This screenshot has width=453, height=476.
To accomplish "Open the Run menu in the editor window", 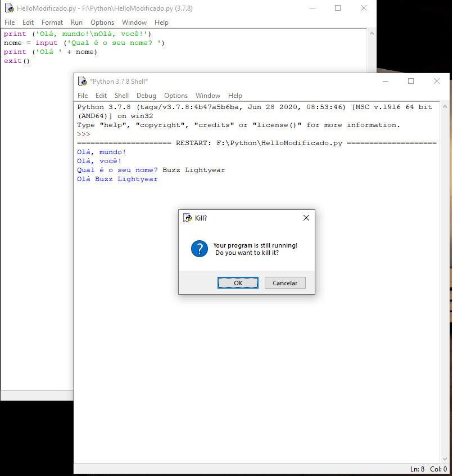I will click(76, 23).
